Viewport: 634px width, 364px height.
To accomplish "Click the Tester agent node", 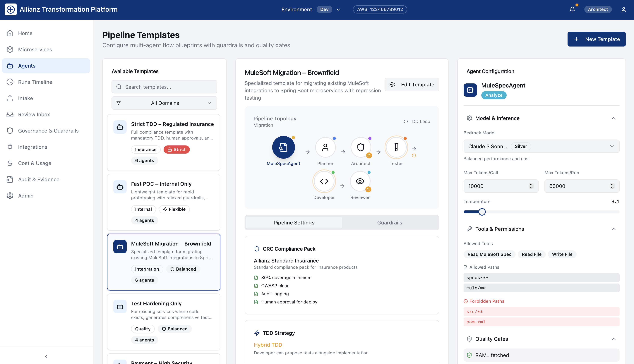I will coord(396,147).
